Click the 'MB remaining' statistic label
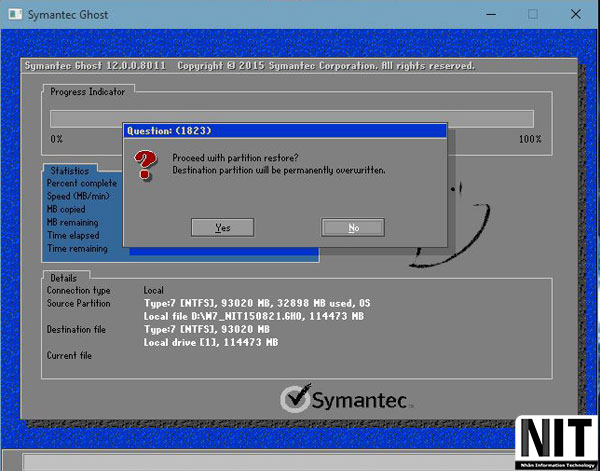This screenshot has width=600, height=471. click(72, 222)
